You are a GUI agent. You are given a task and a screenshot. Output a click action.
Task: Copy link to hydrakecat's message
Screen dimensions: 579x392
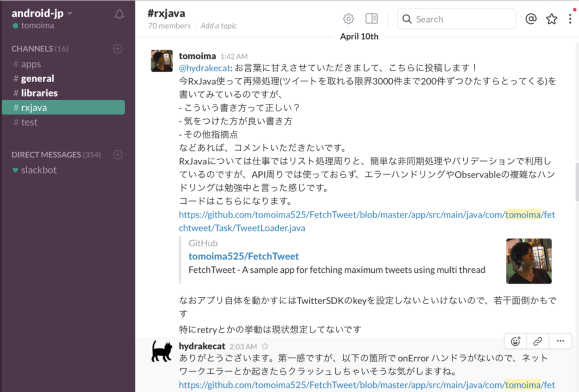click(x=538, y=341)
